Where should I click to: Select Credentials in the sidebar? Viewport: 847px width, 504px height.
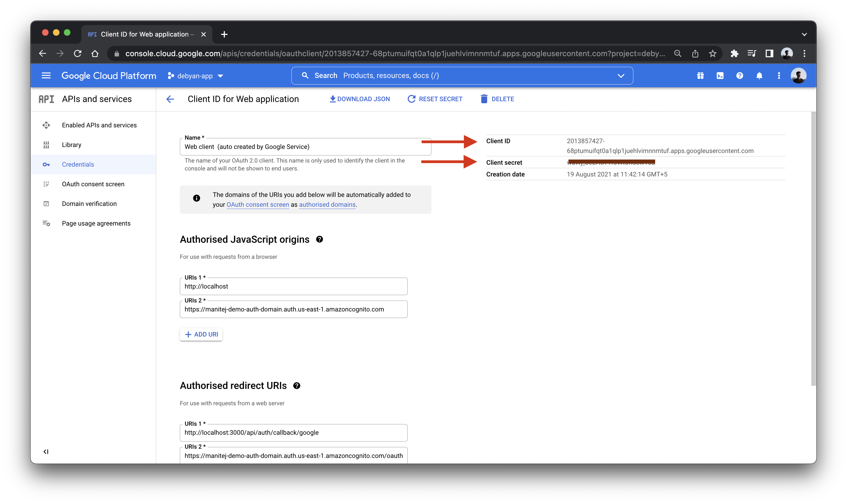pyautogui.click(x=93, y=164)
